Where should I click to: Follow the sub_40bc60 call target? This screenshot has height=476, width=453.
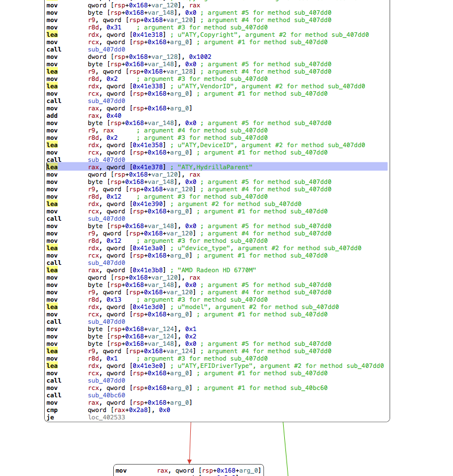point(106,395)
